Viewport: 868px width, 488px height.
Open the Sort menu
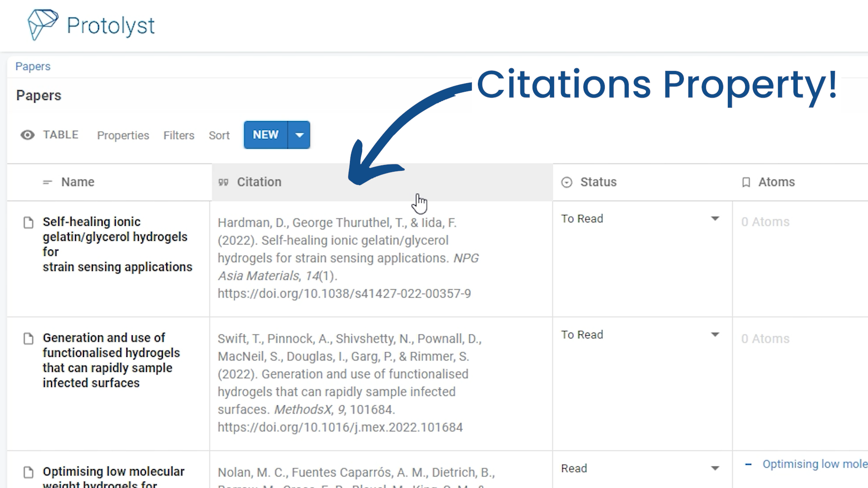point(219,135)
